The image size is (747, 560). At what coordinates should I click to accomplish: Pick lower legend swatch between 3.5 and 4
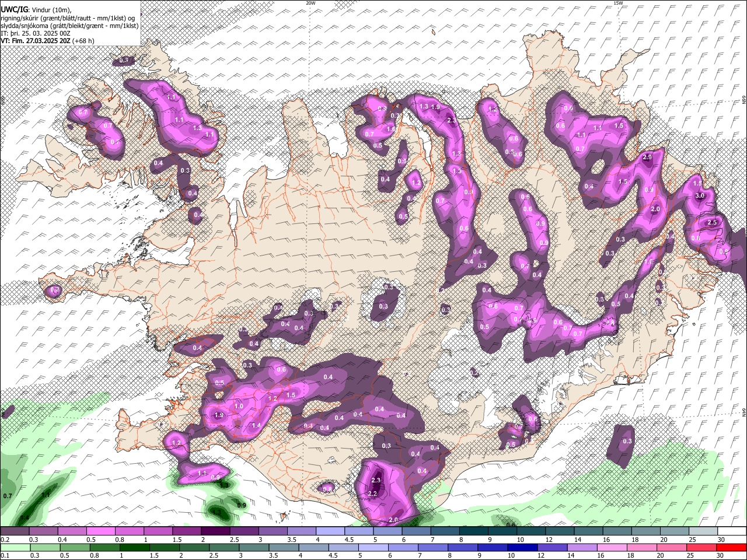283,547
